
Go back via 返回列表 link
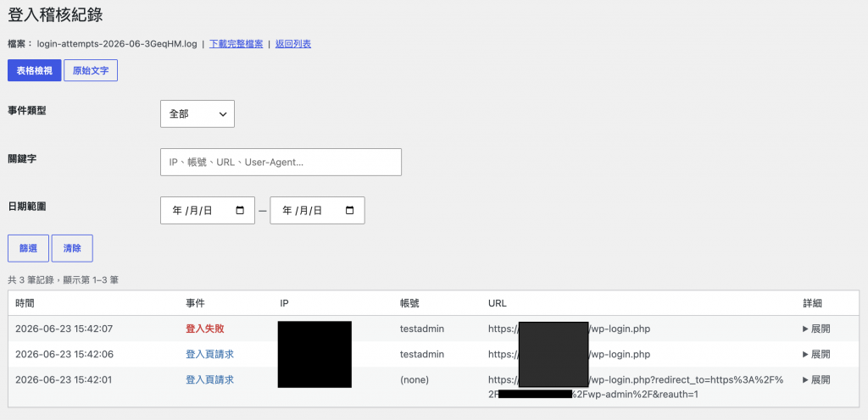[292, 44]
